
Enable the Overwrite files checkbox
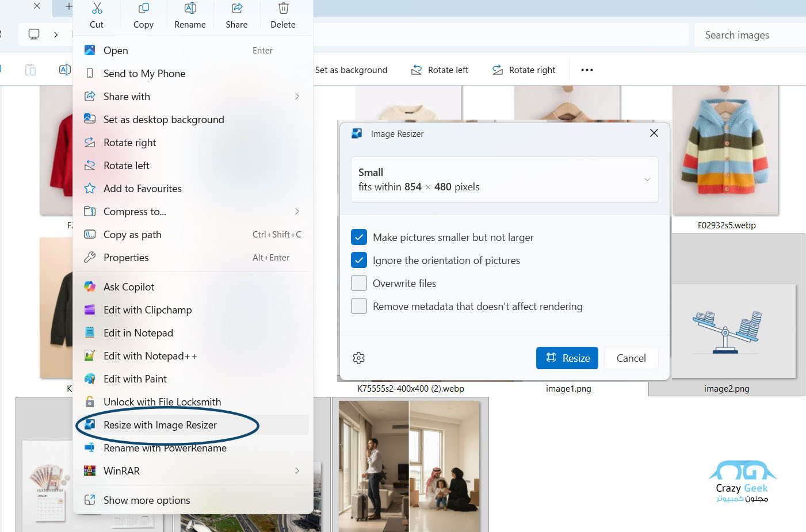(359, 284)
